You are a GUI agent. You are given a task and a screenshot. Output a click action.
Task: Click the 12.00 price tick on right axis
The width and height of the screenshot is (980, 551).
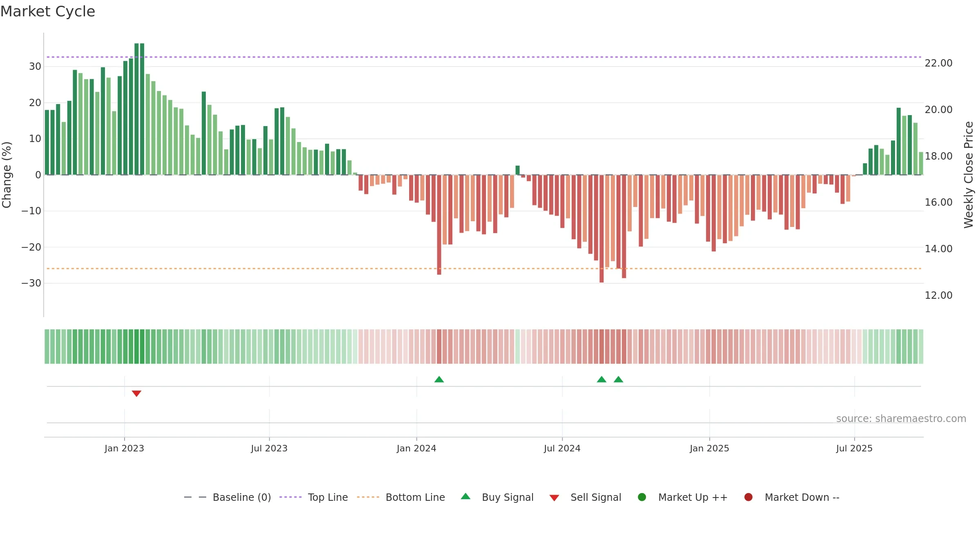[939, 295]
